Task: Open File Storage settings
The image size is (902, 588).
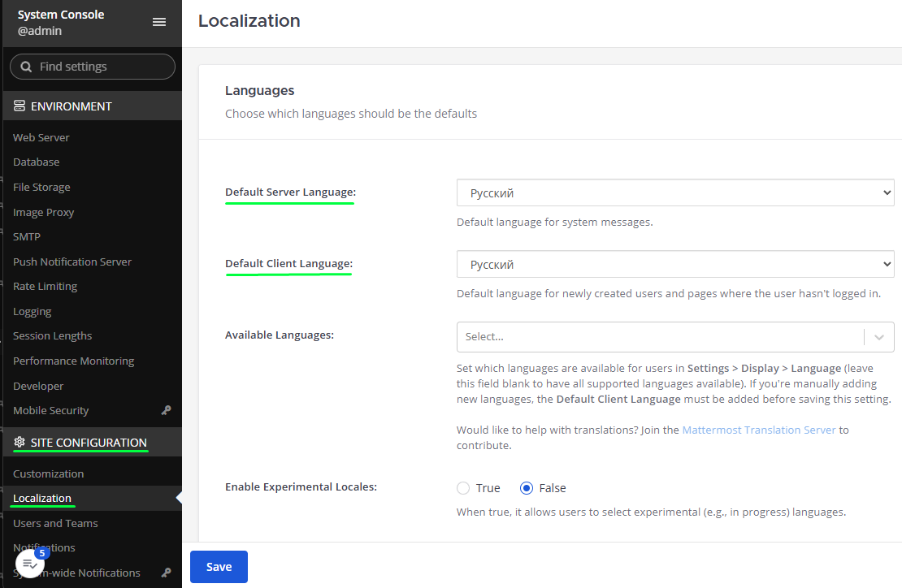Action: point(42,187)
